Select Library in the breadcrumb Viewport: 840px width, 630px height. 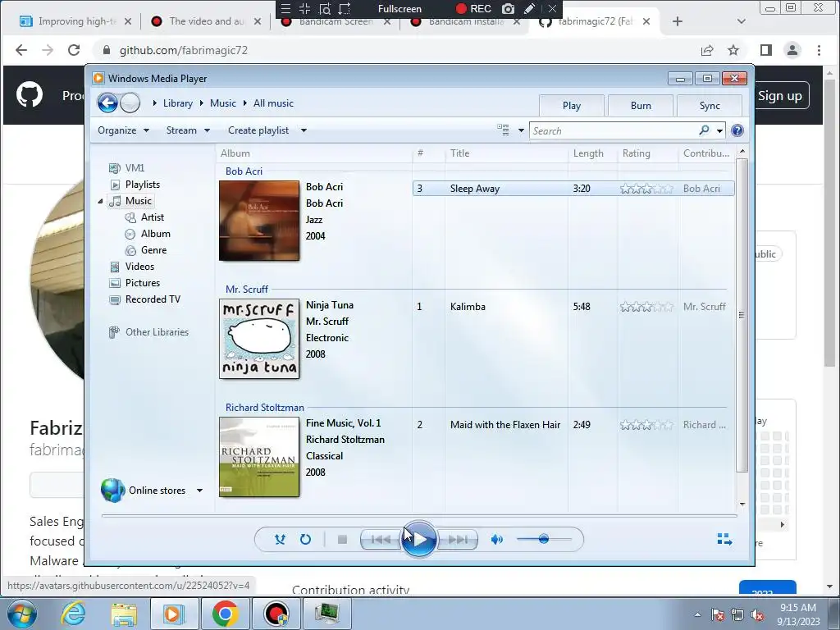pos(178,103)
